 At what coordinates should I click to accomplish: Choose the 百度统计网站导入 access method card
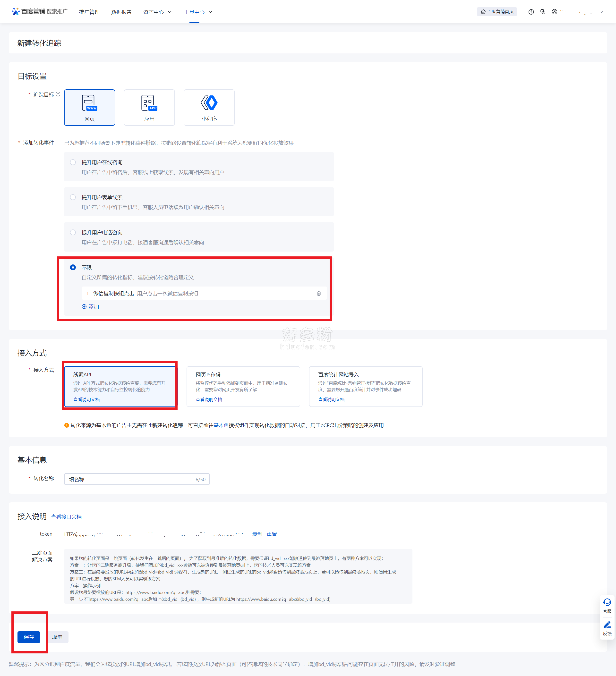[365, 386]
